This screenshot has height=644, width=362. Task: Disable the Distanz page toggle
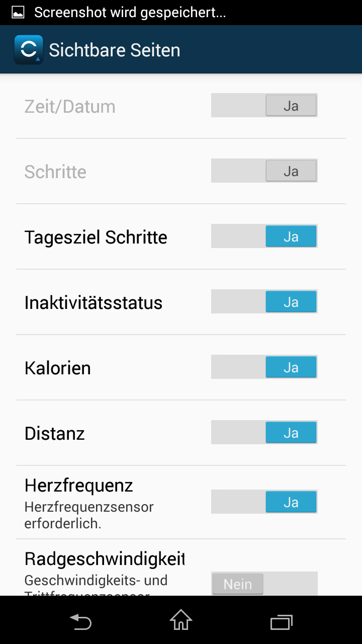tap(264, 433)
